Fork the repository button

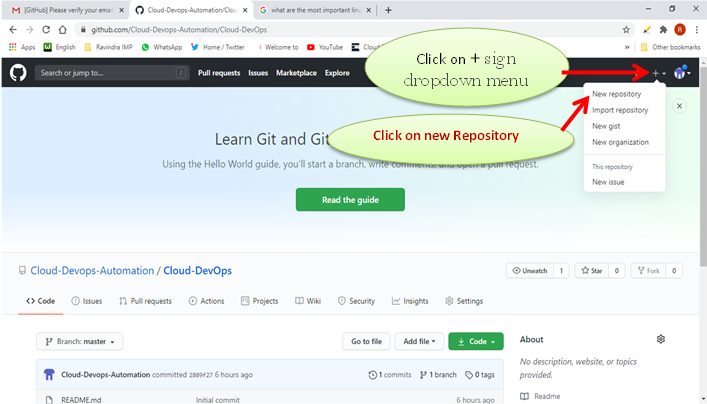pyautogui.click(x=648, y=271)
